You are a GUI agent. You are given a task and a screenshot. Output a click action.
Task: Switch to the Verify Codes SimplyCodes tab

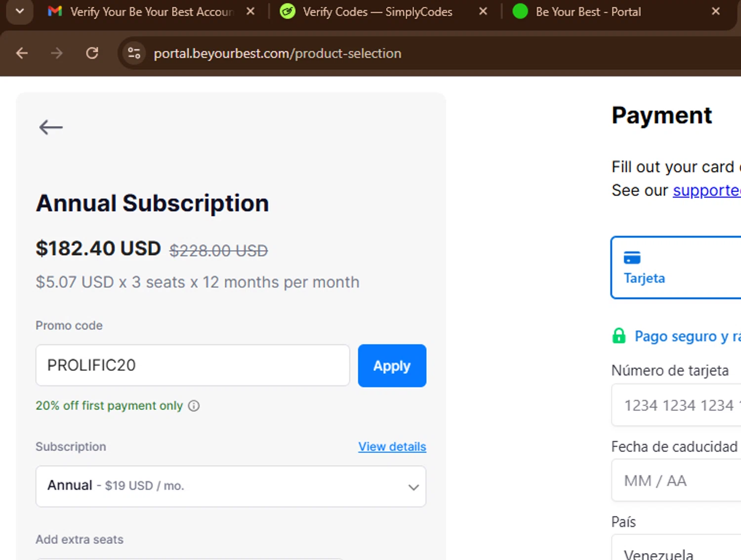377,12
